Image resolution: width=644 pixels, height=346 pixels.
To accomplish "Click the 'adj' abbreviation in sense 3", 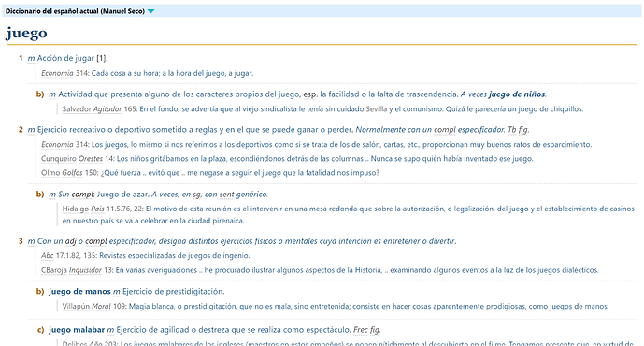I will [70, 241].
